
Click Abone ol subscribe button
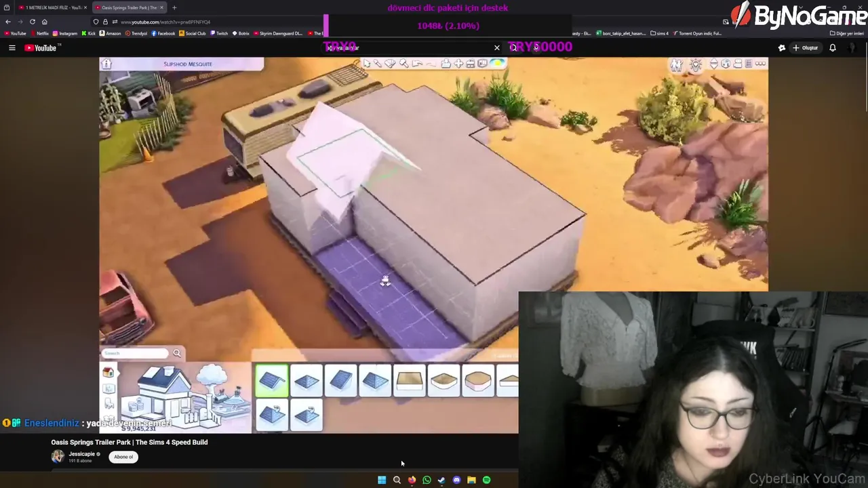click(x=123, y=457)
